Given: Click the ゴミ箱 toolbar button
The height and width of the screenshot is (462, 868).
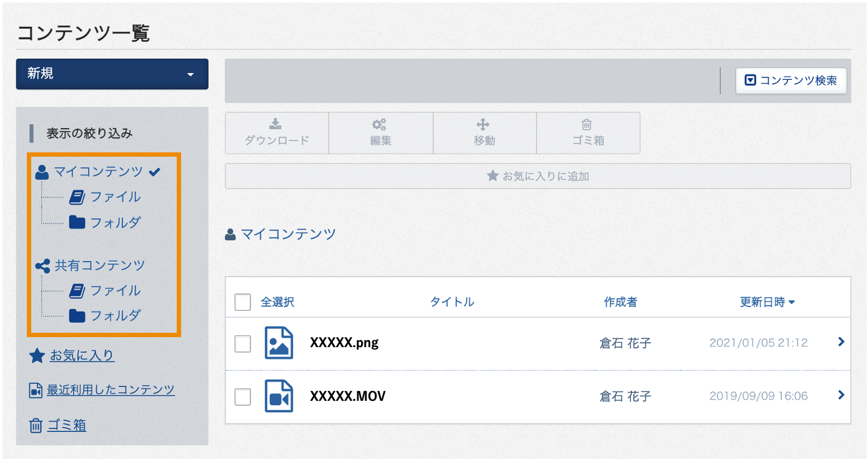Looking at the screenshot, I should (x=588, y=133).
